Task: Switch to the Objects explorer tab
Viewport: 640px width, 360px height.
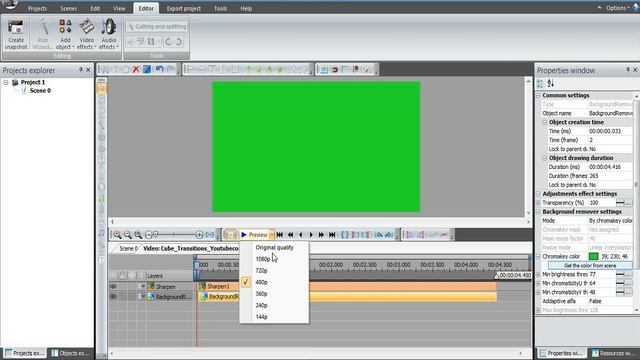Action: point(70,353)
